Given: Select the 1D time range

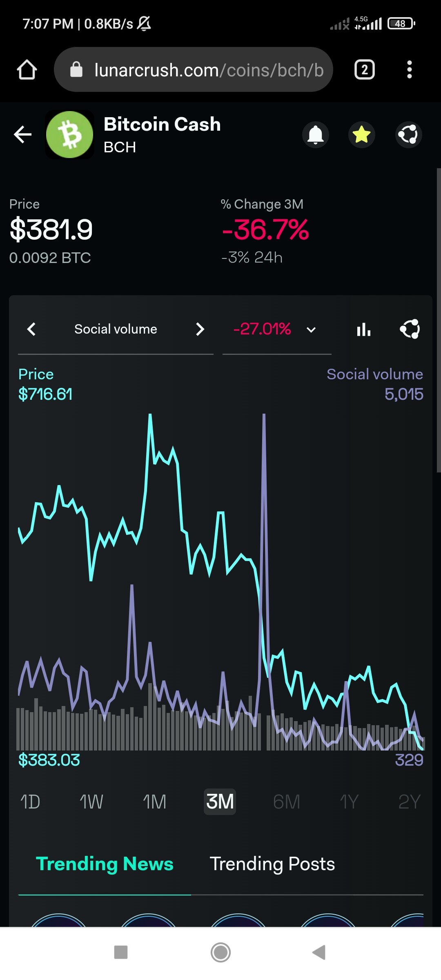Looking at the screenshot, I should click(30, 802).
